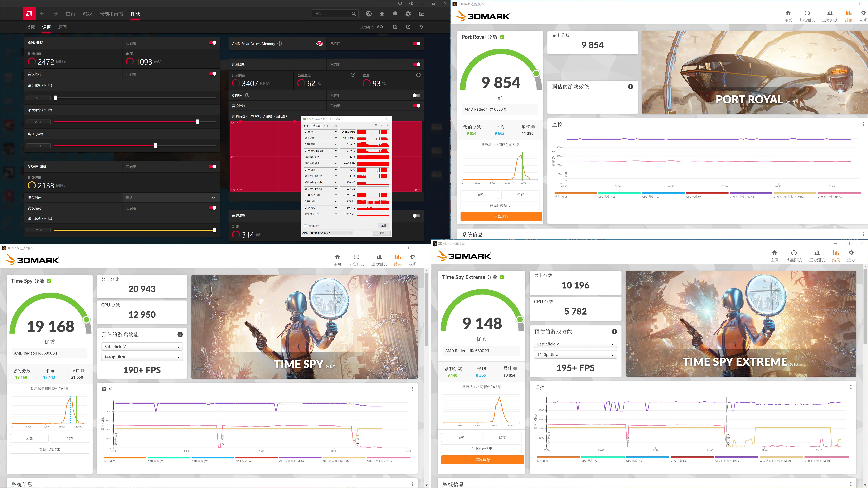Click the help icon beside AMD SmartAccess Memory

(280, 43)
